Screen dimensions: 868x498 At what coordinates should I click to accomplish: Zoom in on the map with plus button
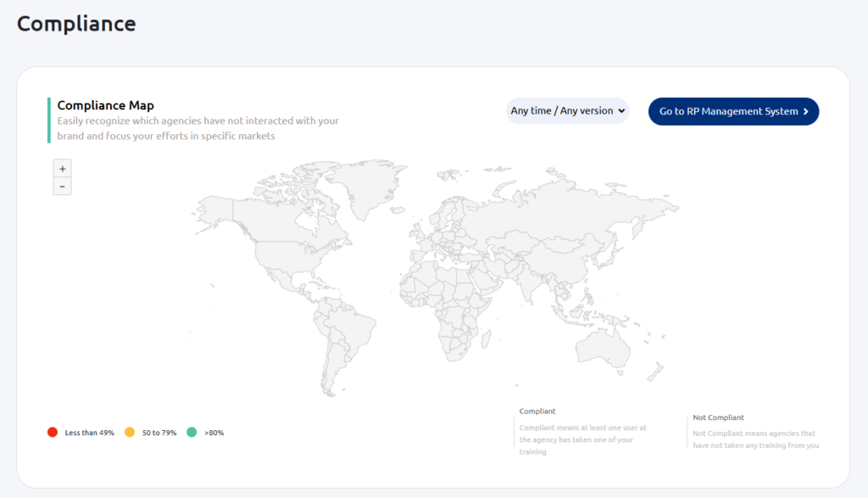coord(62,168)
